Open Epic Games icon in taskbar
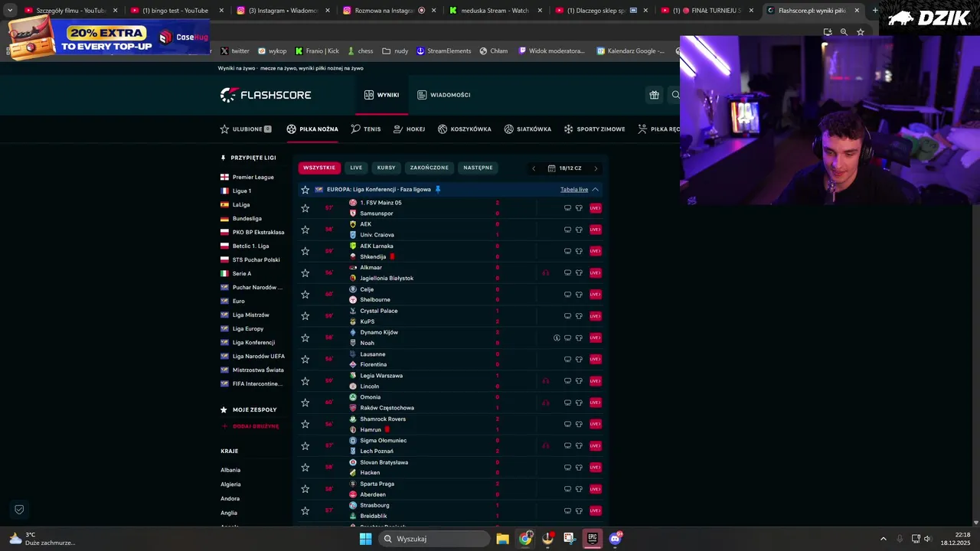This screenshot has height=551, width=980. [x=592, y=539]
